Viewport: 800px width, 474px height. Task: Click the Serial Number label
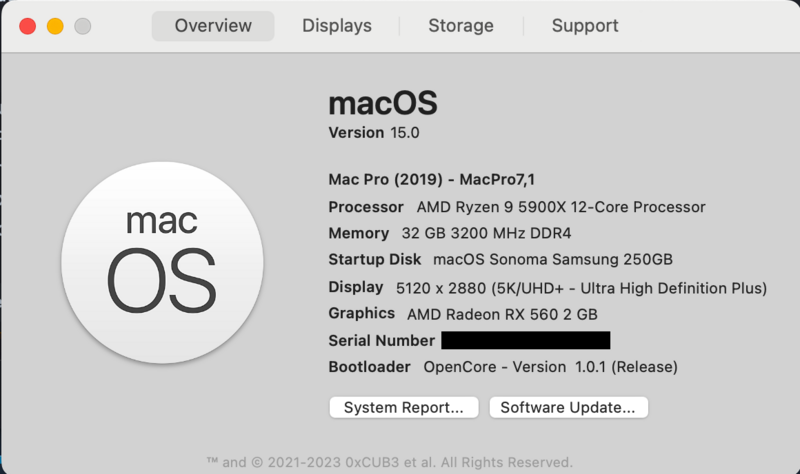coord(381,340)
